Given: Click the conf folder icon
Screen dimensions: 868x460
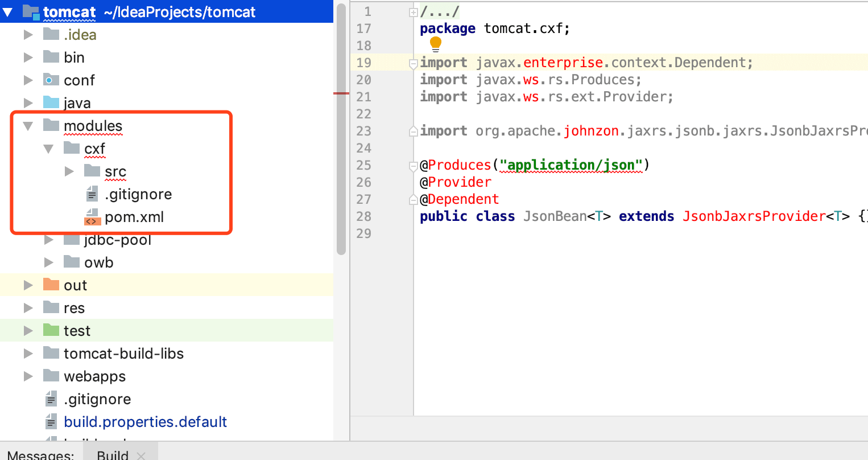Looking at the screenshot, I should pyautogui.click(x=51, y=80).
